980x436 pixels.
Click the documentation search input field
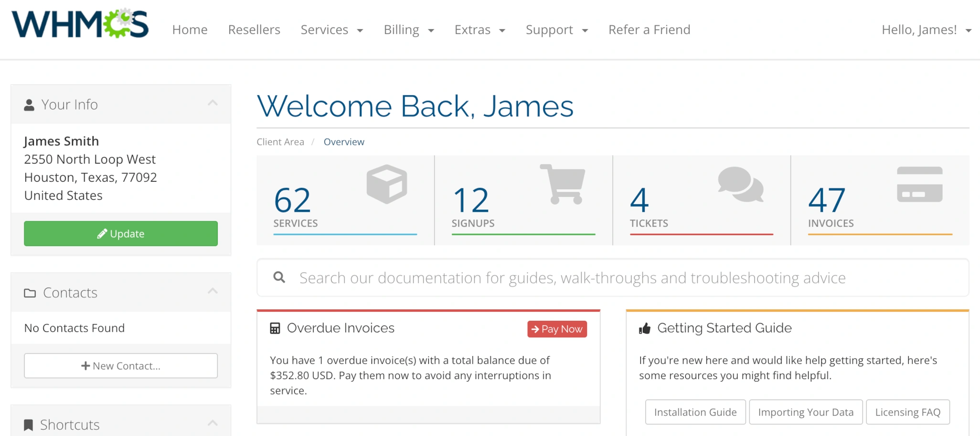[573, 278]
